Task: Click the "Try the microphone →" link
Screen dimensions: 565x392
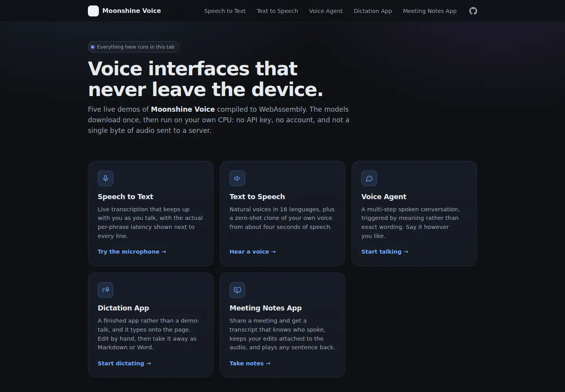Action: click(132, 252)
